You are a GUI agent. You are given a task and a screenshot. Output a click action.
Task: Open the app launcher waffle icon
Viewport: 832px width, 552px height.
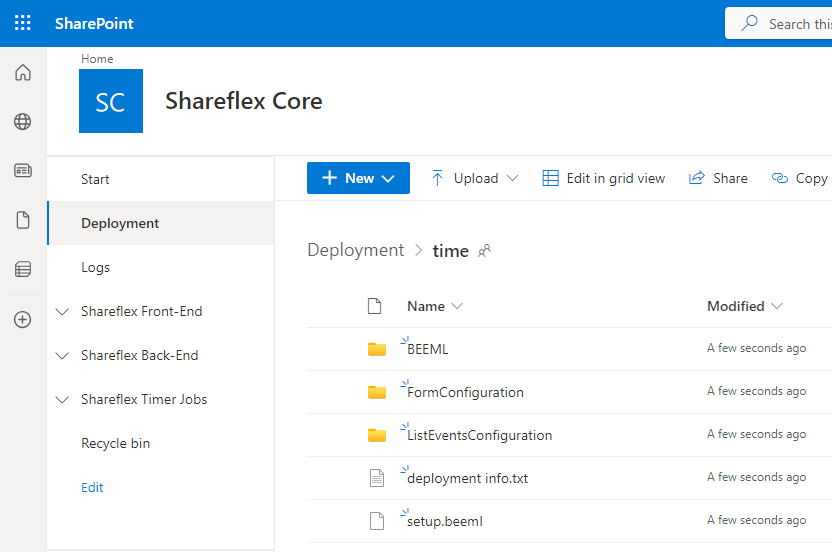22,23
